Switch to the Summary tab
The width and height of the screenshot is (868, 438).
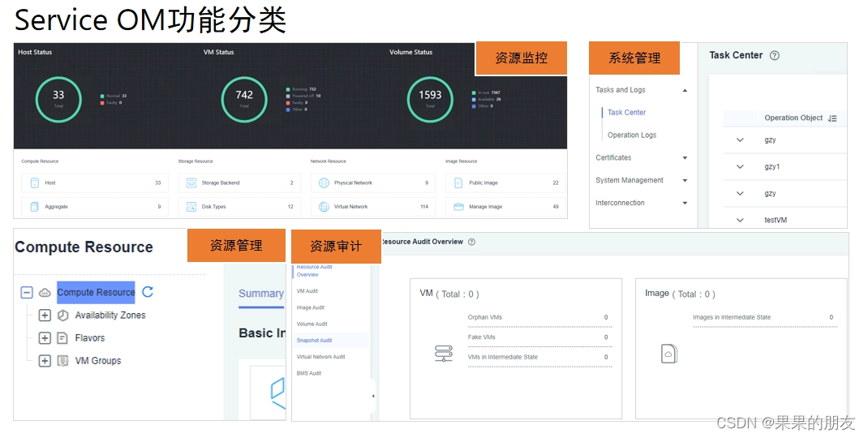coord(260,294)
